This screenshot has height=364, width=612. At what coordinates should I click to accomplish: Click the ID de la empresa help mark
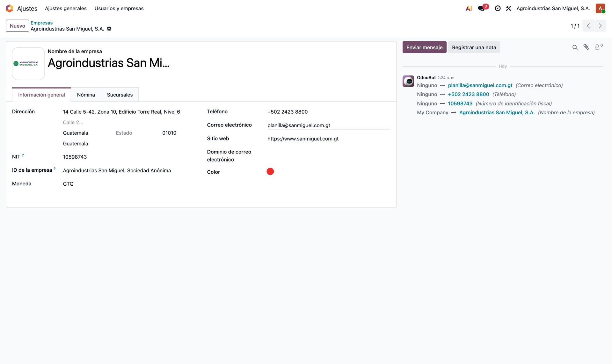[55, 169]
